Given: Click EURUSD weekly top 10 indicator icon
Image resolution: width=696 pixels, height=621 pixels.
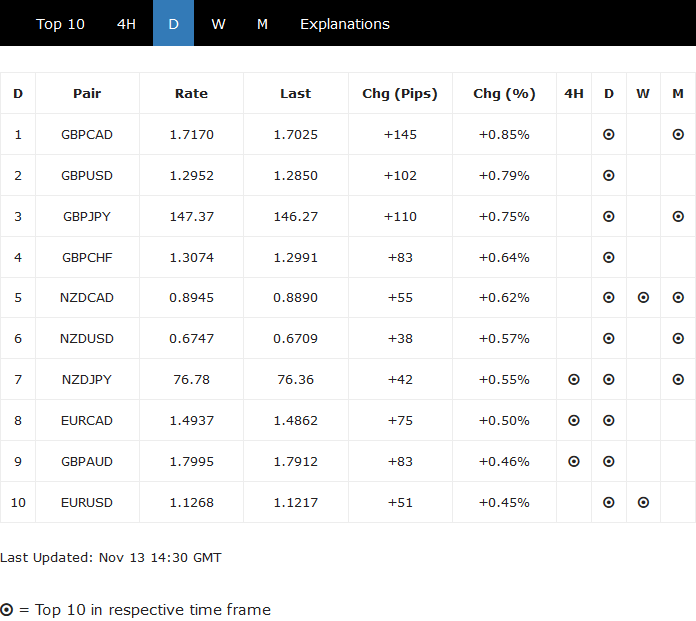Looking at the screenshot, I should (x=643, y=502).
